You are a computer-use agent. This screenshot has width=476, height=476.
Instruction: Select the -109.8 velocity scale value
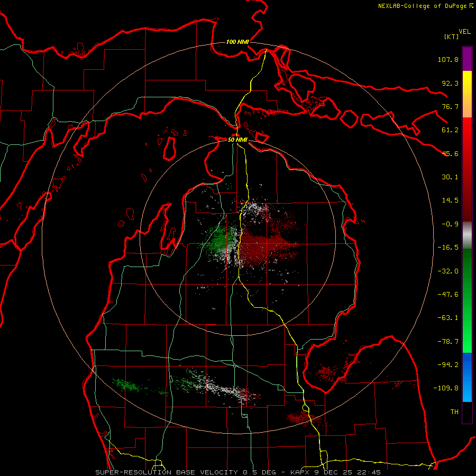pos(446,388)
